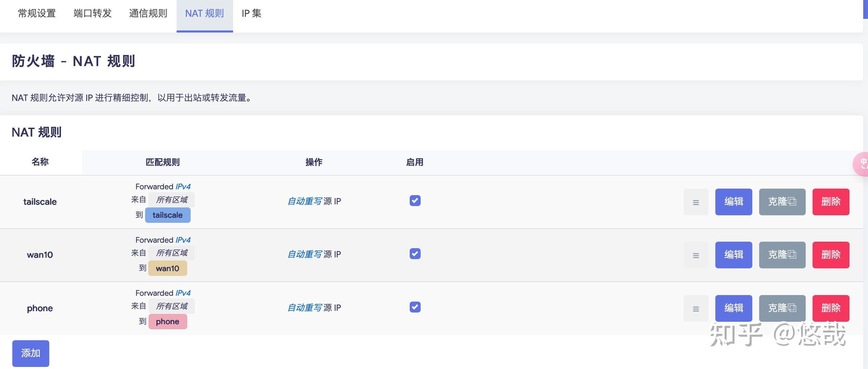The image size is (868, 369).
Task: Click the copy icon in phone's 克隆 button
Action: 793,308
